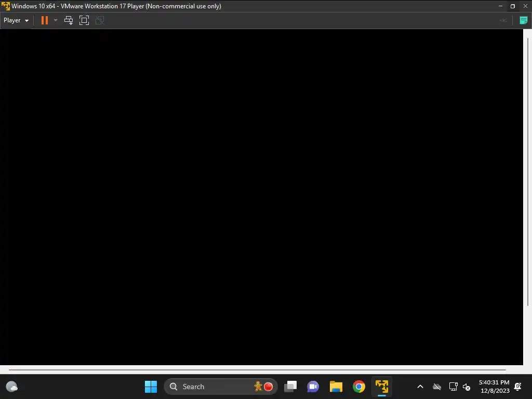Open clock showing 5:40:31 PM
The height and width of the screenshot is (399, 532).
pyautogui.click(x=494, y=387)
